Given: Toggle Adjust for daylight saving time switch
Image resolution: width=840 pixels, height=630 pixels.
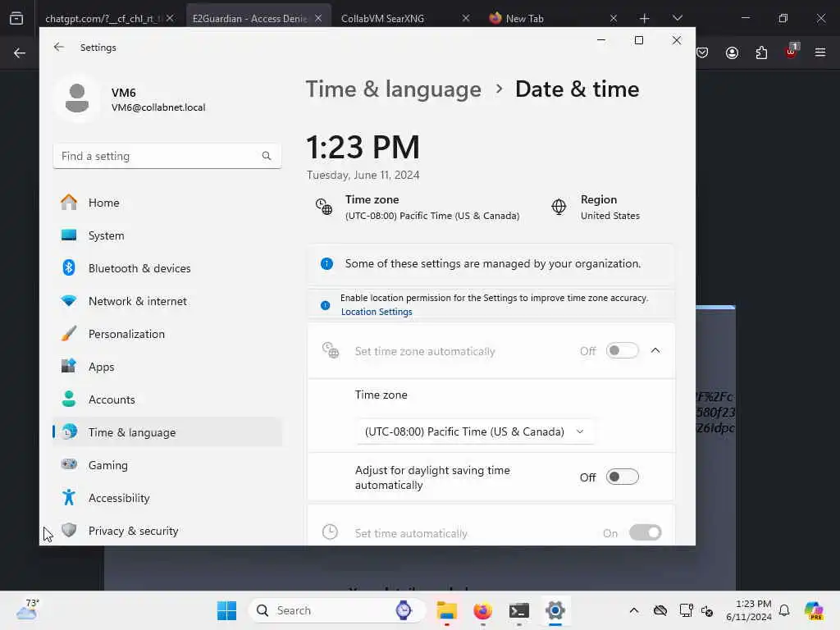Looking at the screenshot, I should (622, 477).
